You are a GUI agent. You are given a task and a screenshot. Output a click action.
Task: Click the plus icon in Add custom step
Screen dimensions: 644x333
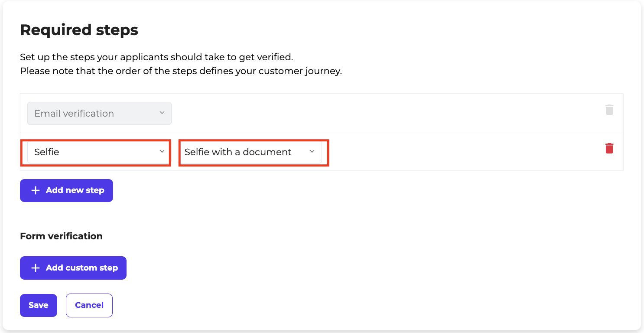[x=36, y=268]
